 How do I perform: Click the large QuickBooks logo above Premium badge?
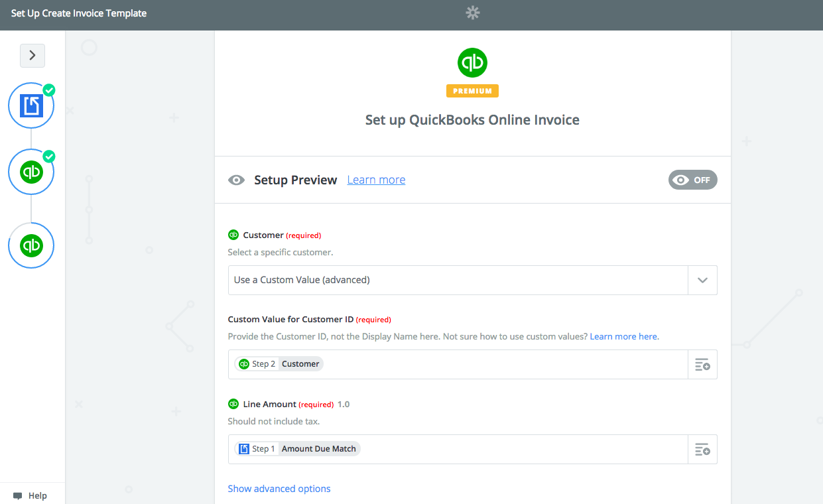pos(472,63)
